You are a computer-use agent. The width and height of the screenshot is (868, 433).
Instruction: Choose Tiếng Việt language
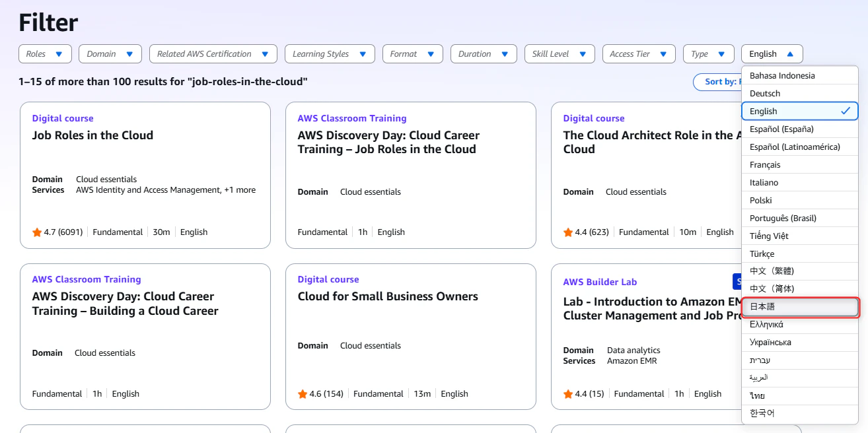[x=800, y=236]
